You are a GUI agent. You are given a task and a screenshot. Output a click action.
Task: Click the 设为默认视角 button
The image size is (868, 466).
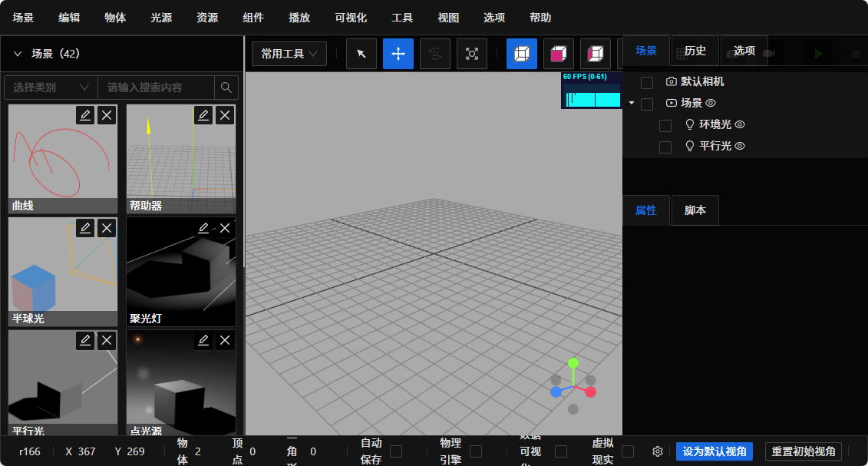tap(715, 451)
